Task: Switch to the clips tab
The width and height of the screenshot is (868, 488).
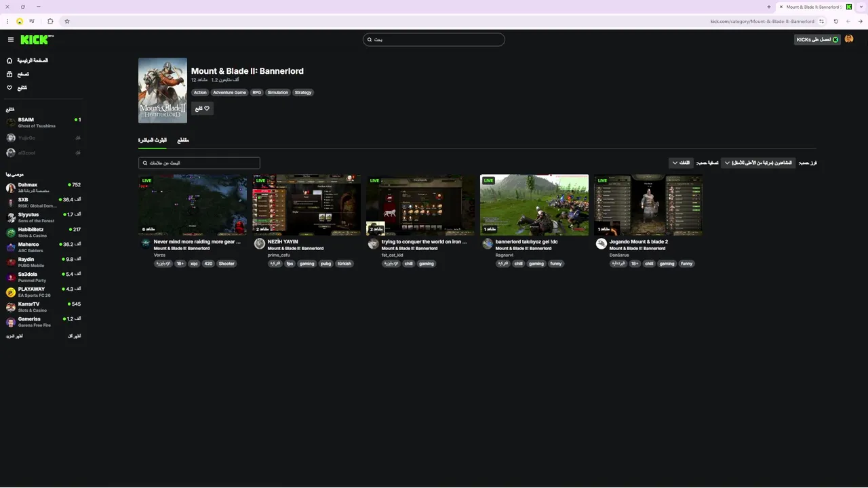Action: pos(183,140)
